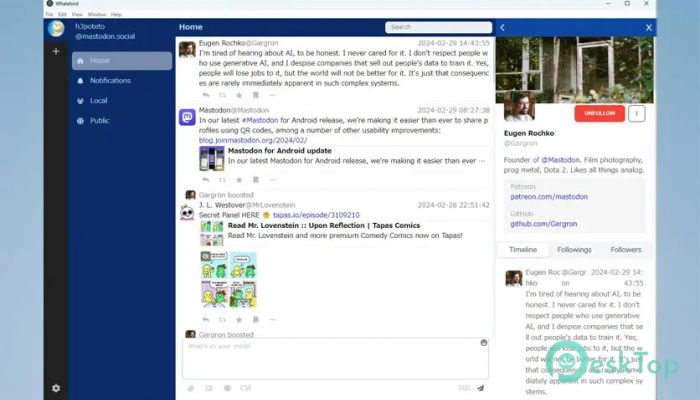Open the Mastodon for Android update card

pyautogui.click(x=344, y=158)
